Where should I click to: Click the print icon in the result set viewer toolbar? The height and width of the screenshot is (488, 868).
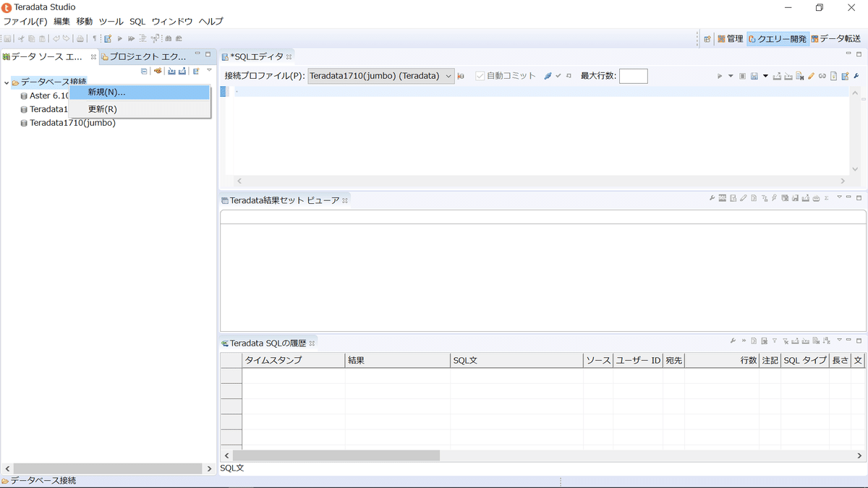(x=816, y=198)
